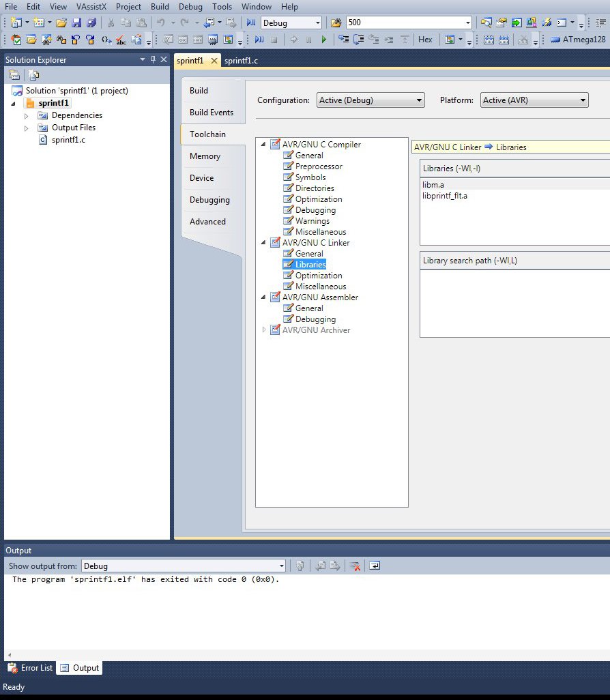Open the VAssistX menu
Image resolution: width=610 pixels, height=700 pixels.
[x=91, y=7]
